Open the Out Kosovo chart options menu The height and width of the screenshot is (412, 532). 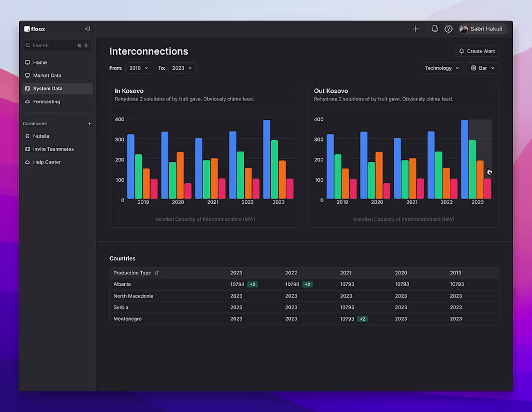pos(491,90)
